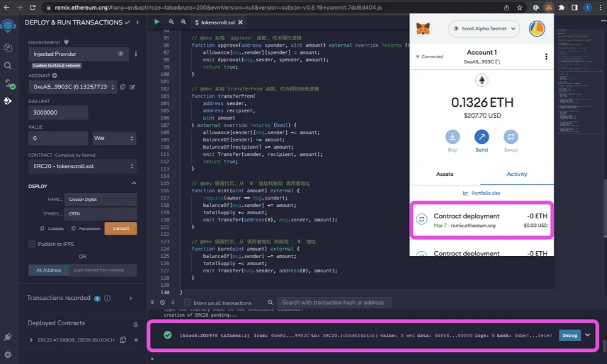Click the At Address button
The width and height of the screenshot is (607, 364).
[x=49, y=270]
